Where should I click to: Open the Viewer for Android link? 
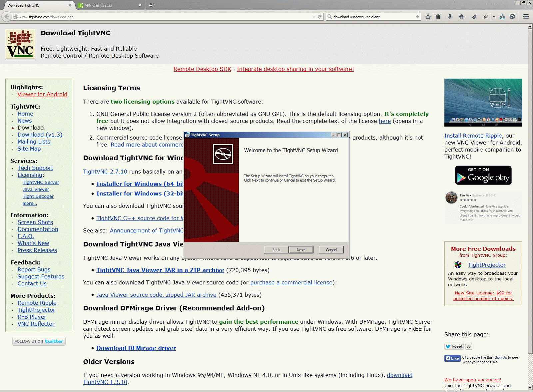[x=42, y=95]
